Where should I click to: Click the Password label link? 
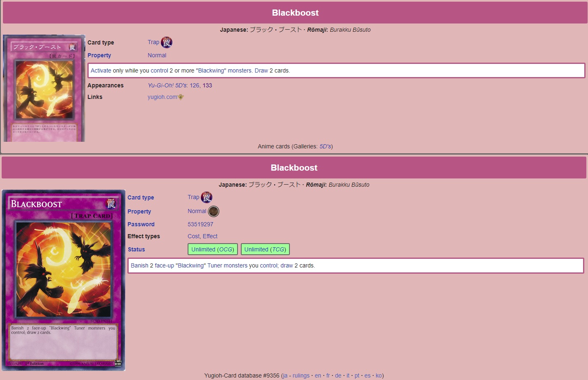pos(141,224)
